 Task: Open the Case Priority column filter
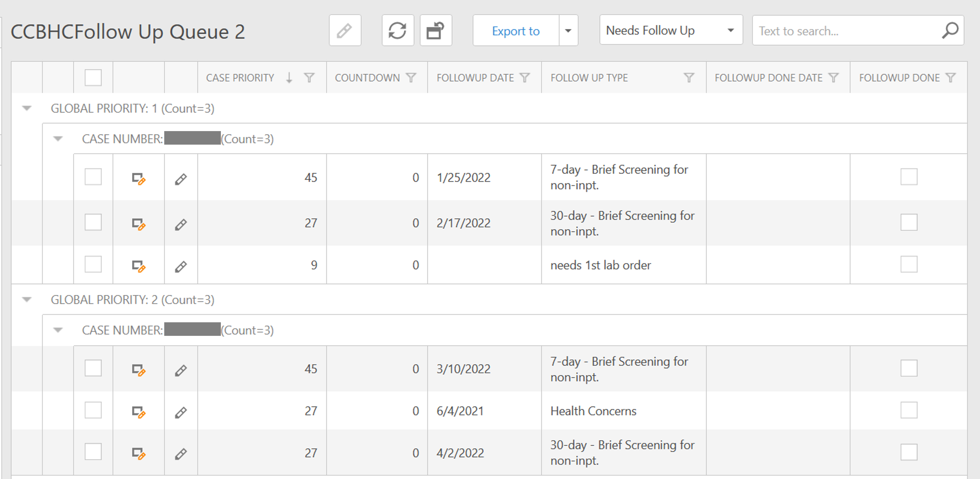(309, 78)
